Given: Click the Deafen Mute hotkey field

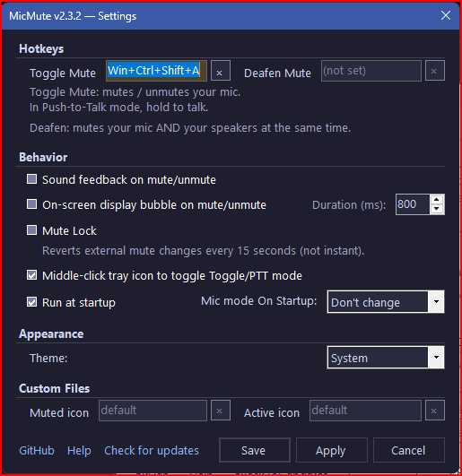Looking at the screenshot, I should coord(371,71).
